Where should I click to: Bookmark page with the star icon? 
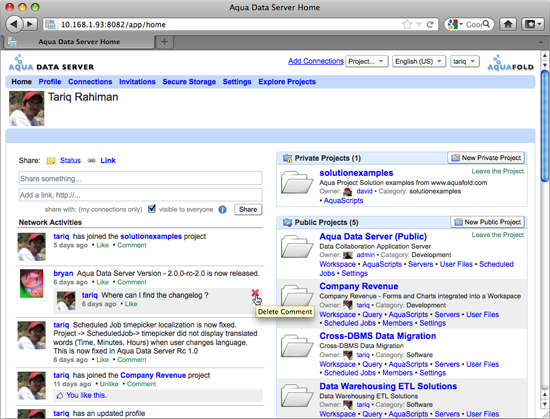[x=407, y=25]
